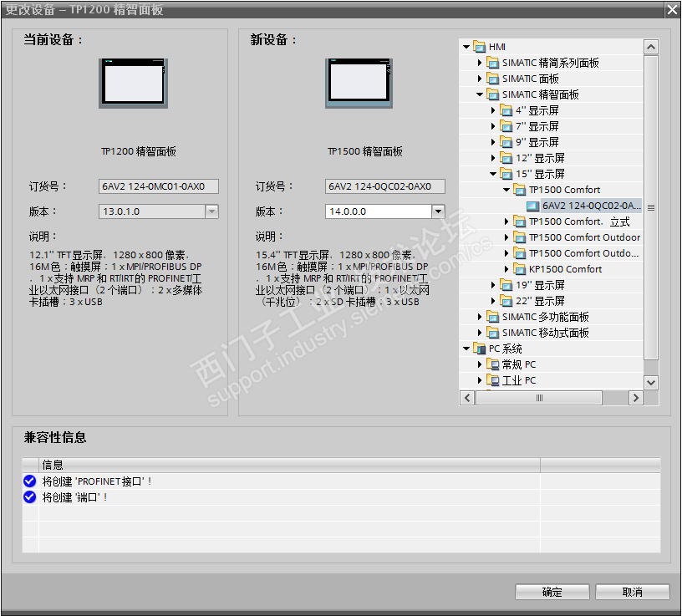The image size is (682, 616).
Task: Click the 15" 显示屏 folder icon
Action: pyautogui.click(x=506, y=174)
